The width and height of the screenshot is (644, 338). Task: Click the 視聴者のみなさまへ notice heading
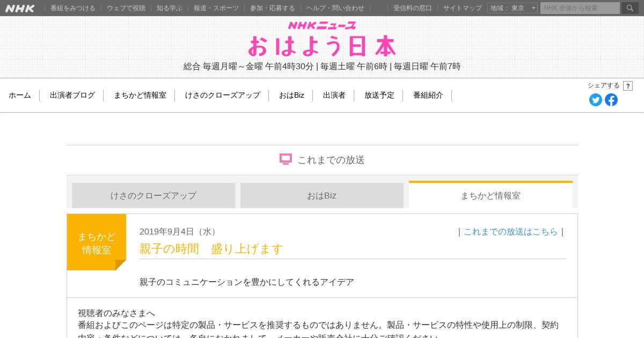pyautogui.click(x=116, y=313)
